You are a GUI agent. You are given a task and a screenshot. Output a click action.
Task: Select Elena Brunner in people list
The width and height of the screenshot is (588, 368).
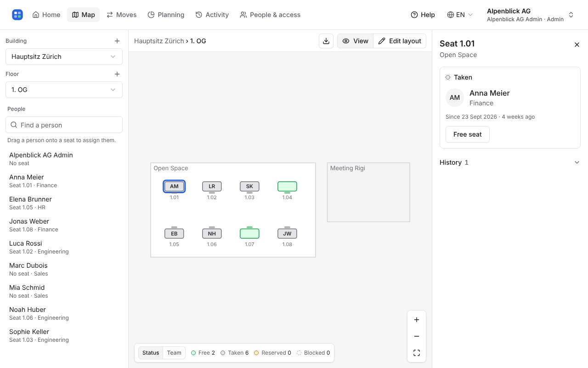coord(64,203)
